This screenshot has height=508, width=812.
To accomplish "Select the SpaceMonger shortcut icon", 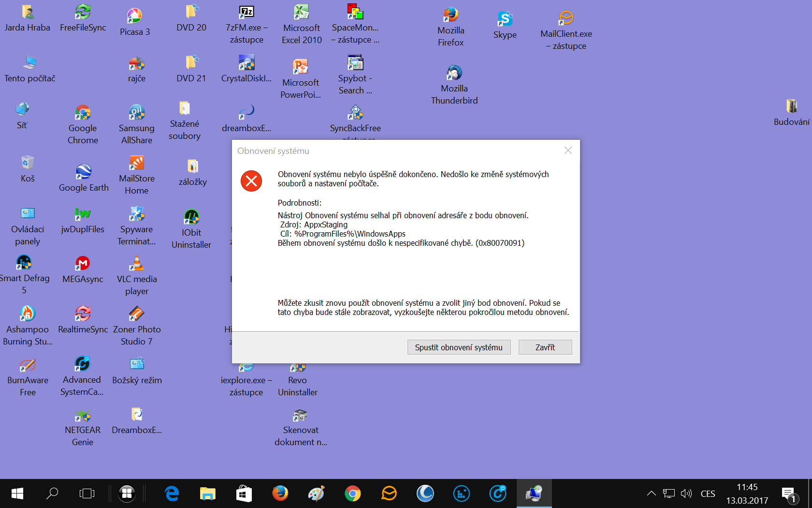I will (x=355, y=24).
